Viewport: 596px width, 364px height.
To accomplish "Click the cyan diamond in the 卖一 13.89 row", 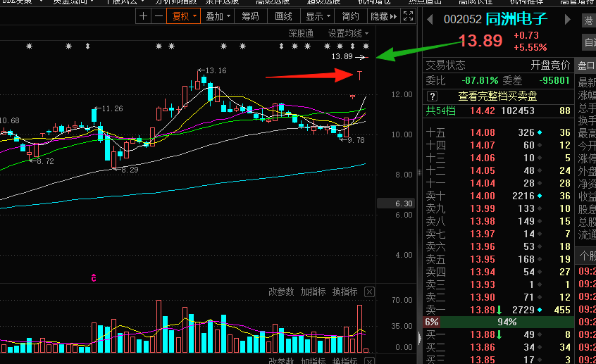I will [x=540, y=310].
